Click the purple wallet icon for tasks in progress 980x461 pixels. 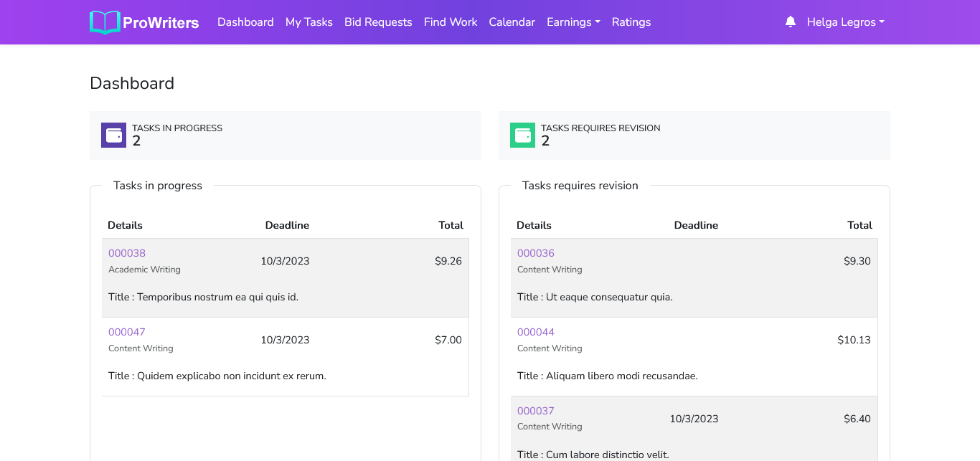113,135
